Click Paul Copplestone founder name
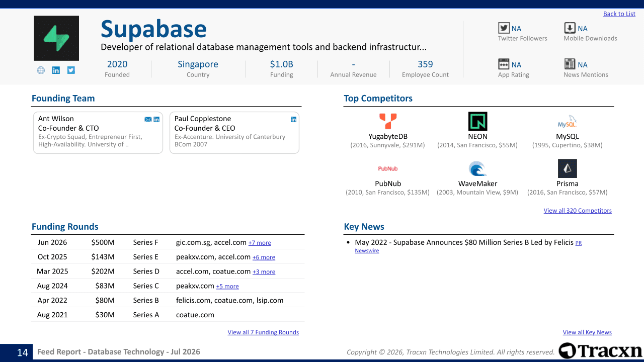Viewport: 644px width, 362px height. tap(203, 119)
